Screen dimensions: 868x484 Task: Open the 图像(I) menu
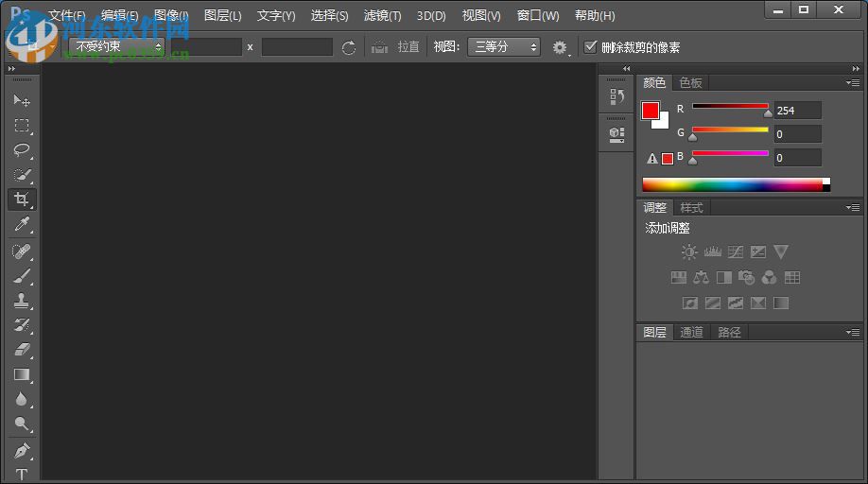tap(171, 15)
